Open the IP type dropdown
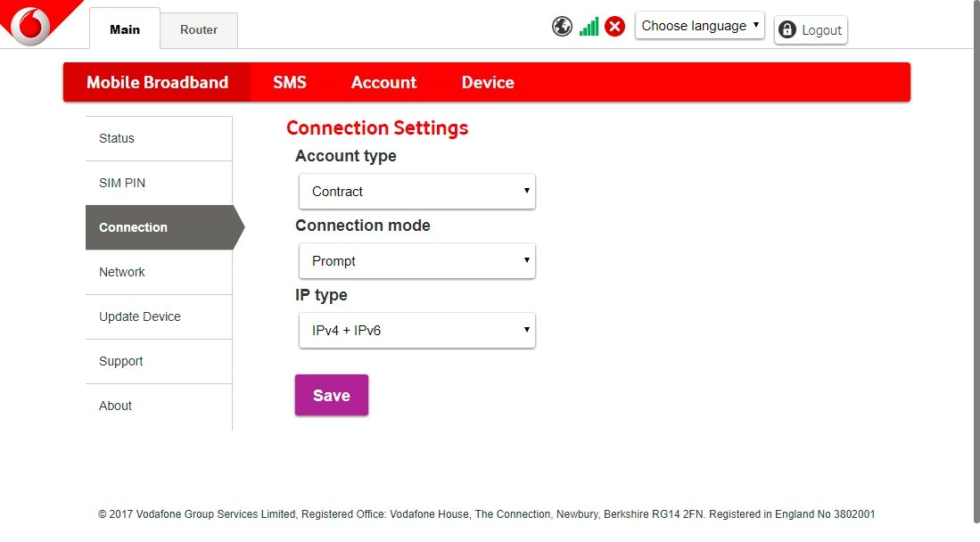 tap(416, 331)
